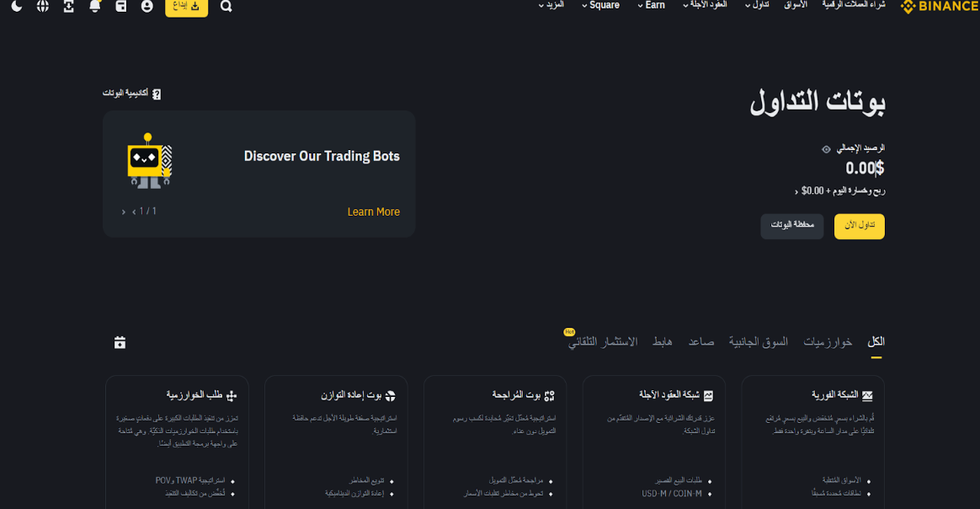Viewport: 980px width, 509px height.
Task: Open notifications bell
Action: point(95,6)
